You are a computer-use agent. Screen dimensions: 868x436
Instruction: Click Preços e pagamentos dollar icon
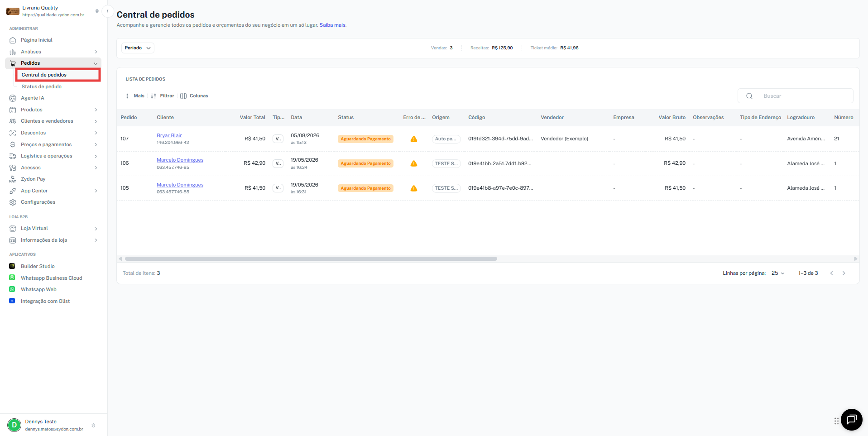coord(13,145)
